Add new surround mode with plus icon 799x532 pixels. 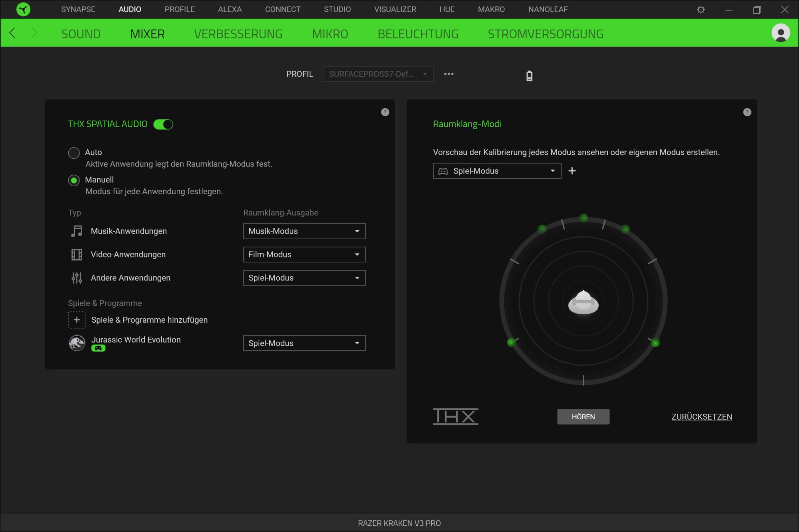click(572, 171)
